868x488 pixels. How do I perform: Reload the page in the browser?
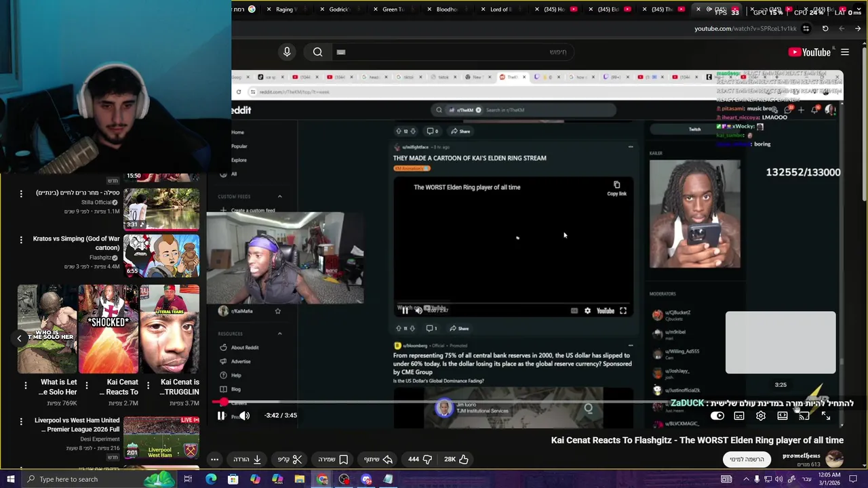(825, 28)
